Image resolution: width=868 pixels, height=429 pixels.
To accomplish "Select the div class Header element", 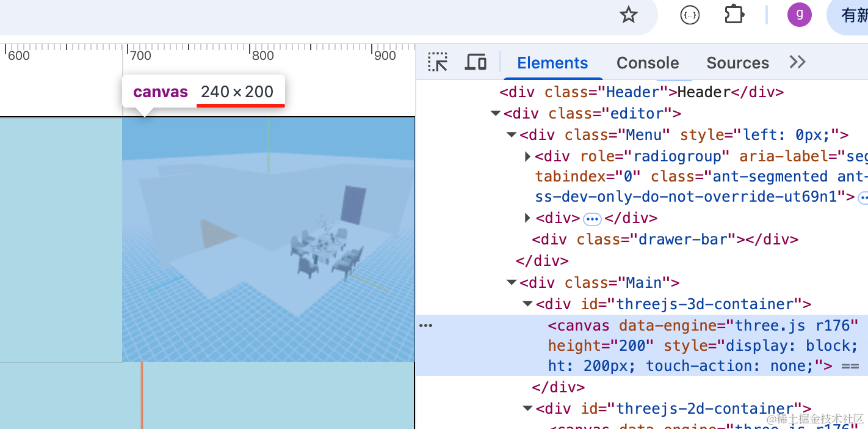I will [x=642, y=92].
